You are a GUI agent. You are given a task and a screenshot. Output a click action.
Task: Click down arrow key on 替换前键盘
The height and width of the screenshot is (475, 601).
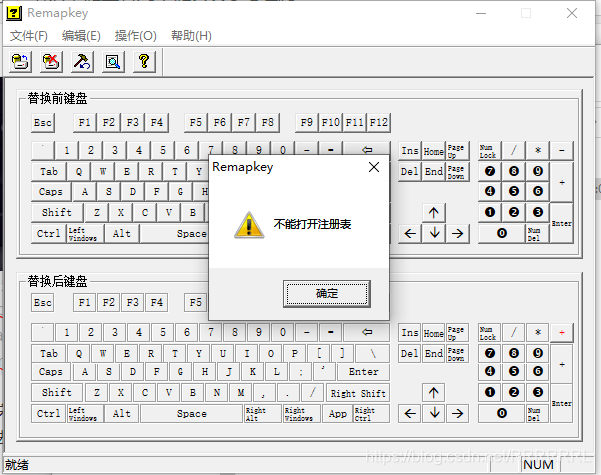pyautogui.click(x=434, y=233)
